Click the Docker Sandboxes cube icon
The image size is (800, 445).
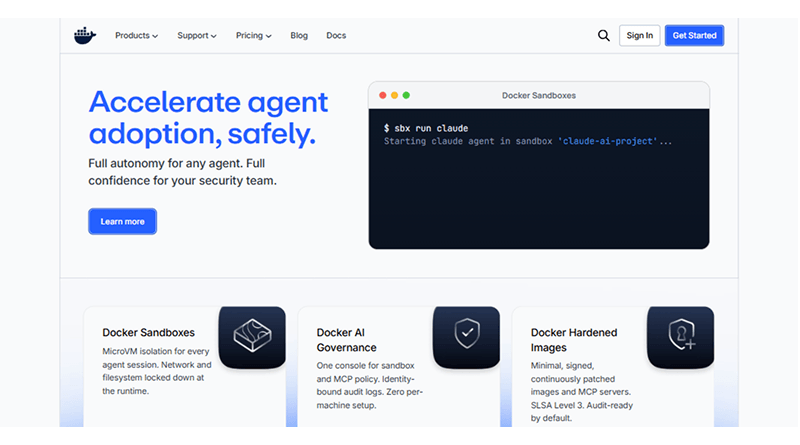(x=252, y=337)
